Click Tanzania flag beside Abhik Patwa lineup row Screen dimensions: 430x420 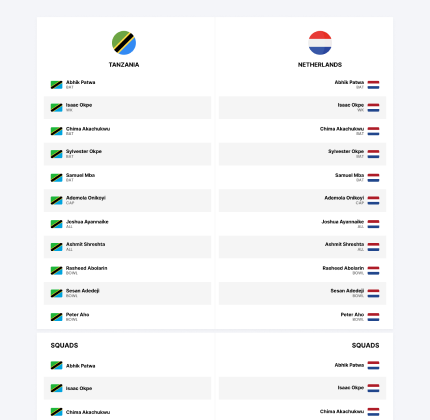pos(57,85)
